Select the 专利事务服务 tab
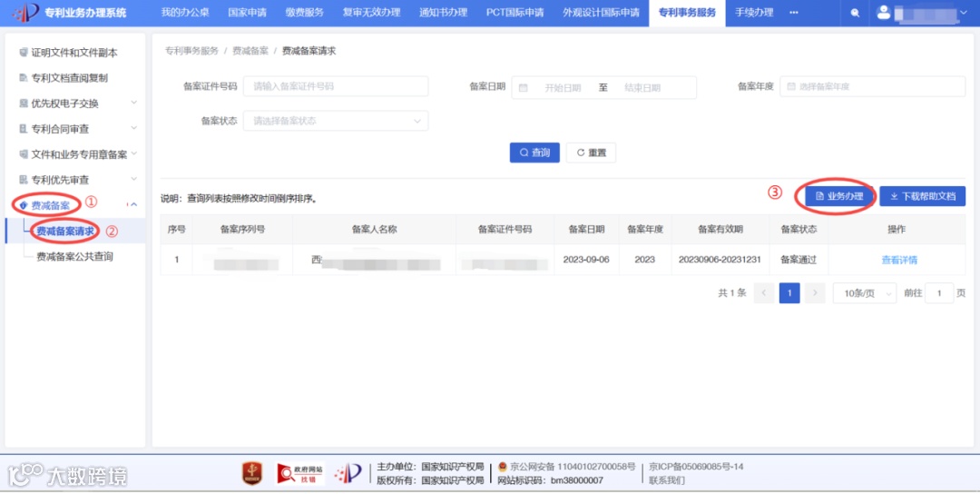 pyautogui.click(x=688, y=13)
